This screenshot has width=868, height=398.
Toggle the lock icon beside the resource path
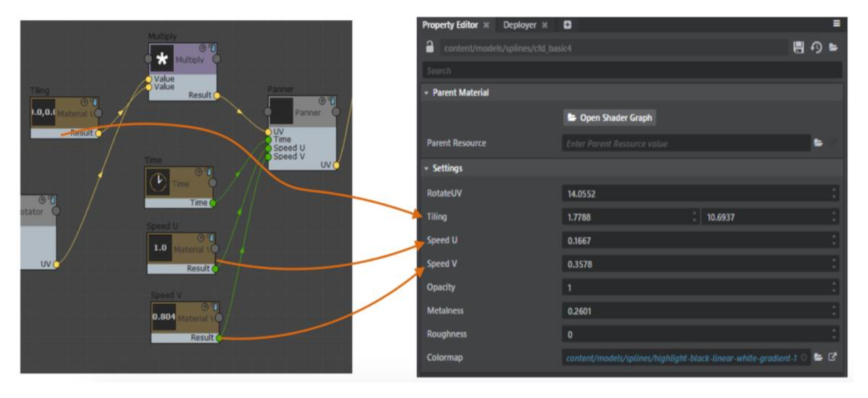430,47
